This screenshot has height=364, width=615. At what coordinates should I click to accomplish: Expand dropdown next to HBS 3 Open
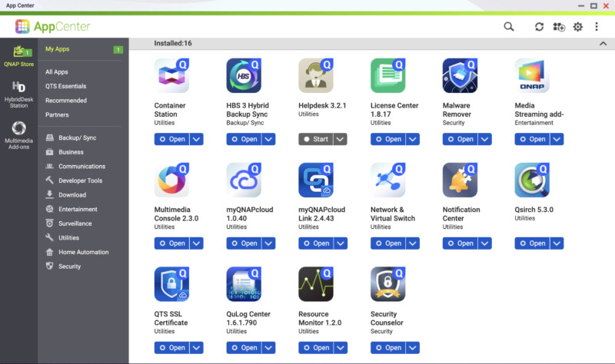coord(268,139)
